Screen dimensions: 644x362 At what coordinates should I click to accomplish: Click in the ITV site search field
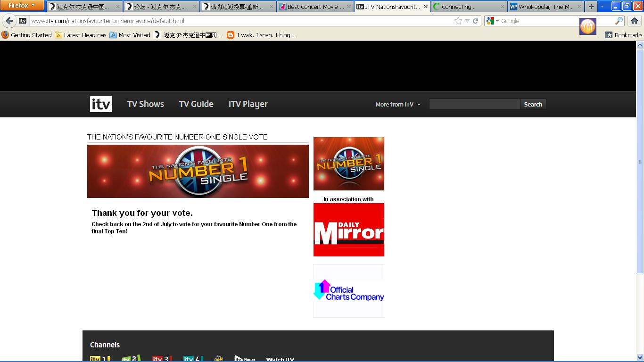(x=474, y=104)
